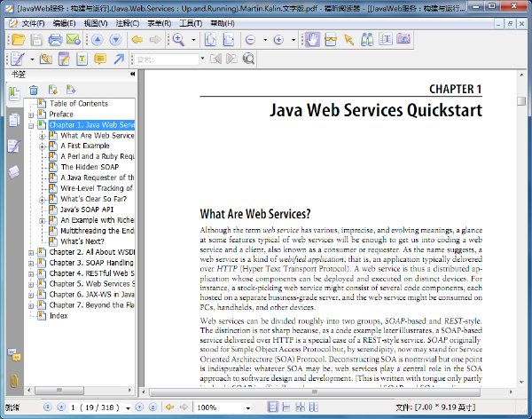Screen dimensions: 532x419
Task: Click the bookmarks panel horizontal scrollbar
Action: (x=59, y=390)
